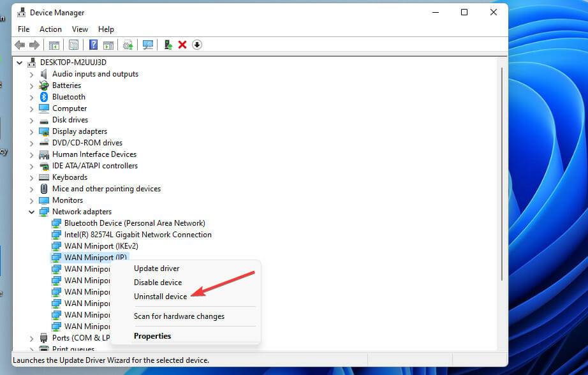Select the DVD/CD-ROM drives label
588x375 pixels.
[87, 143]
